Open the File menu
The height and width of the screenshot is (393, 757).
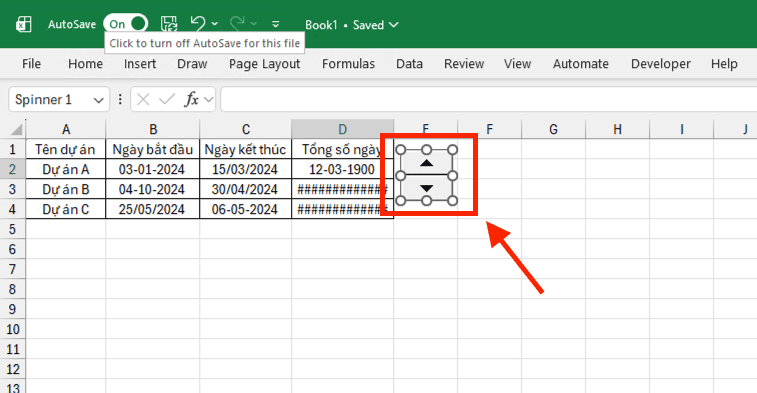(31, 64)
